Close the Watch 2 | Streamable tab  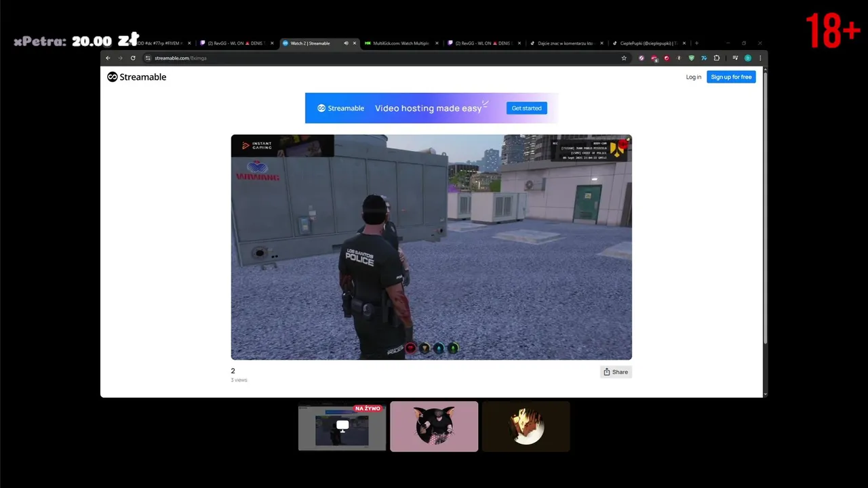click(x=354, y=43)
